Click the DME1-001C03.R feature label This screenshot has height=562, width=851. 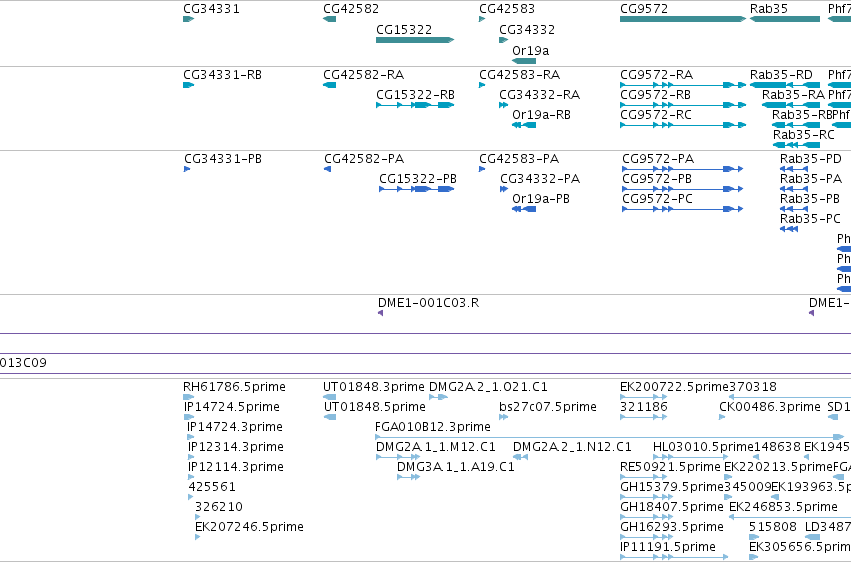(x=428, y=303)
